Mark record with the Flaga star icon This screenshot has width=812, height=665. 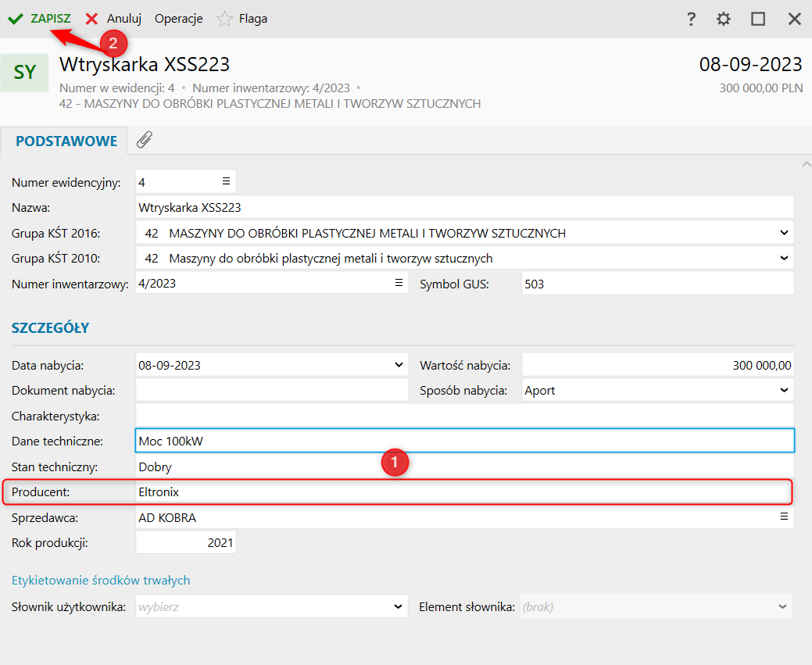224,19
